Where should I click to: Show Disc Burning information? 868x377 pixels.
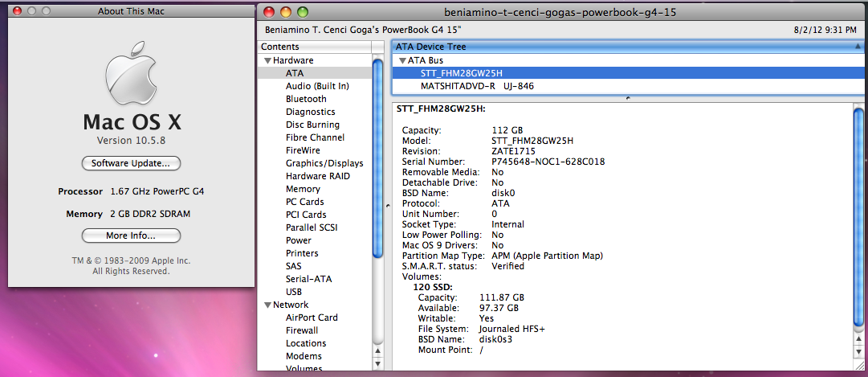[x=312, y=125]
